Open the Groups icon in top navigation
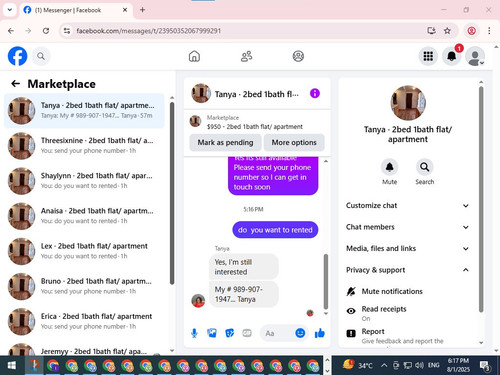This screenshot has width=500, height=375. tap(298, 56)
